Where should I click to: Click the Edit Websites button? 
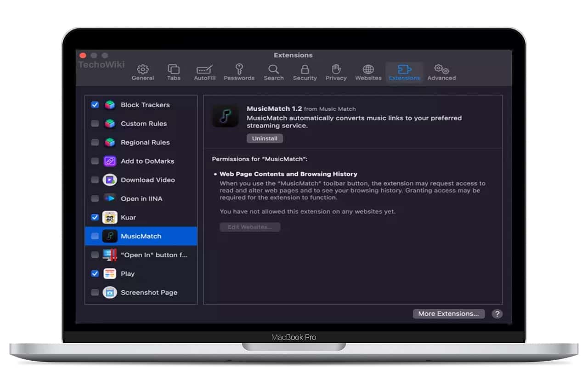point(250,227)
